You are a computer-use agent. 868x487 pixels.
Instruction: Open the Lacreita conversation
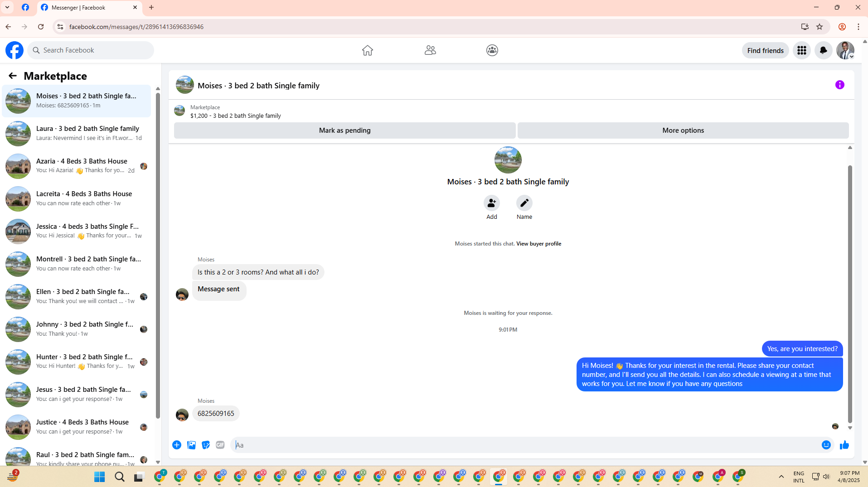pos(76,198)
